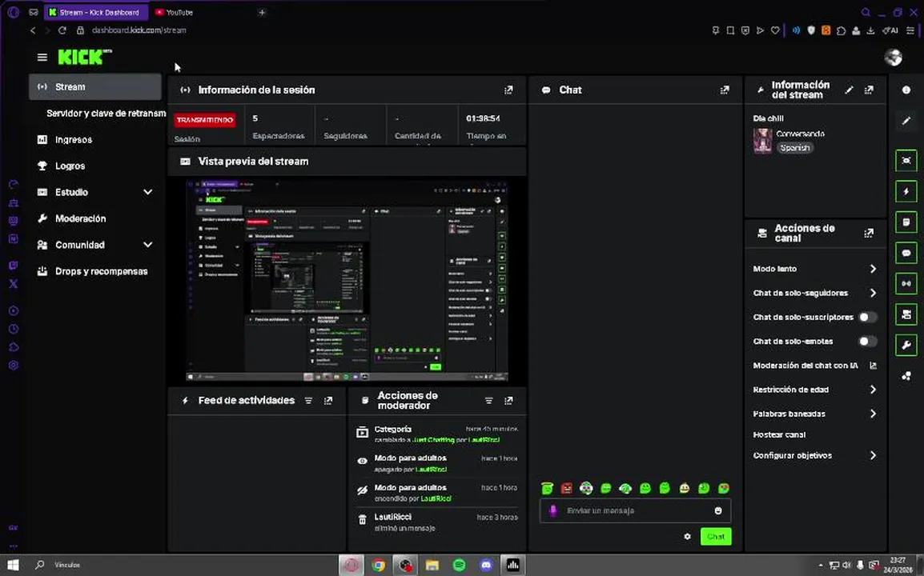
Task: Click the wrench icon in right sidebar
Action: pos(906,345)
